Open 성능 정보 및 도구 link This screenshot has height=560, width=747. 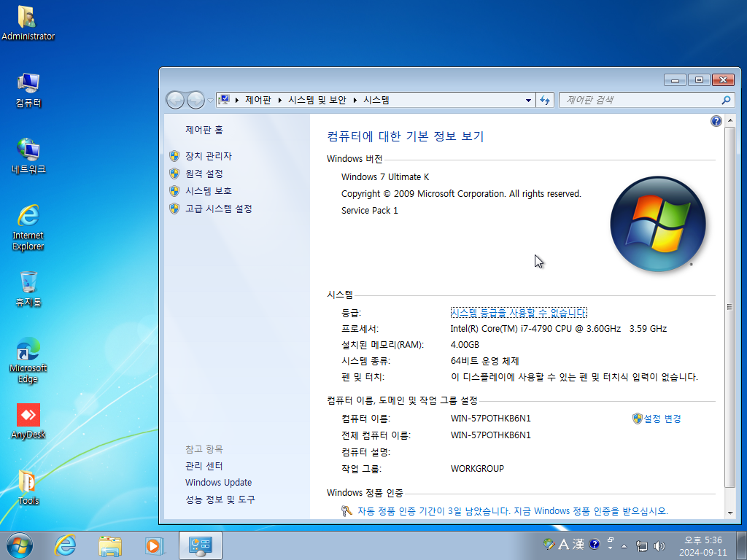[x=220, y=499]
